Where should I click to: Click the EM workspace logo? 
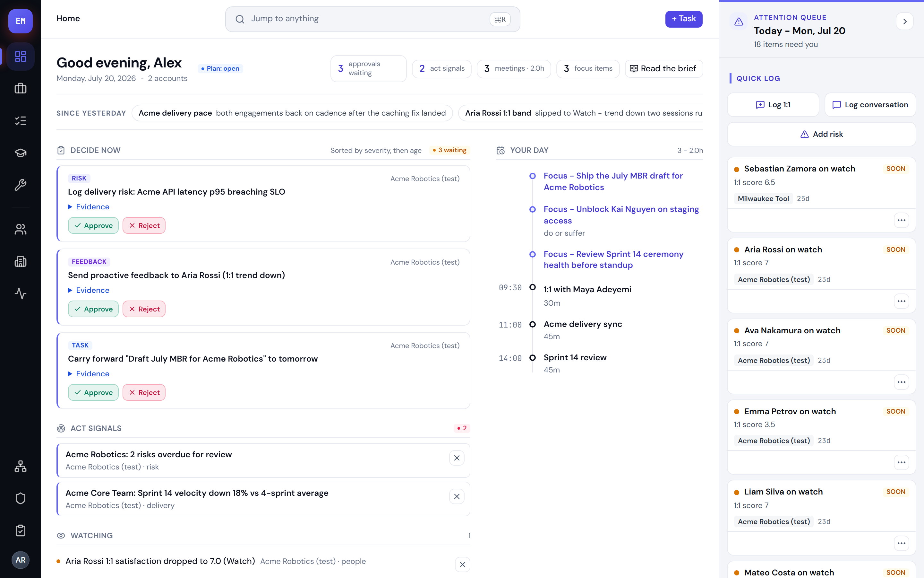pos(20,21)
